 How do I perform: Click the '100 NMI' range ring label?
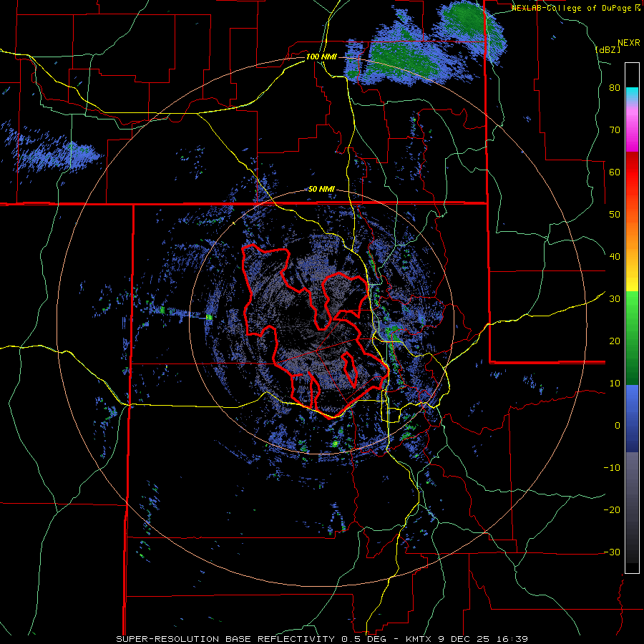[x=321, y=57]
